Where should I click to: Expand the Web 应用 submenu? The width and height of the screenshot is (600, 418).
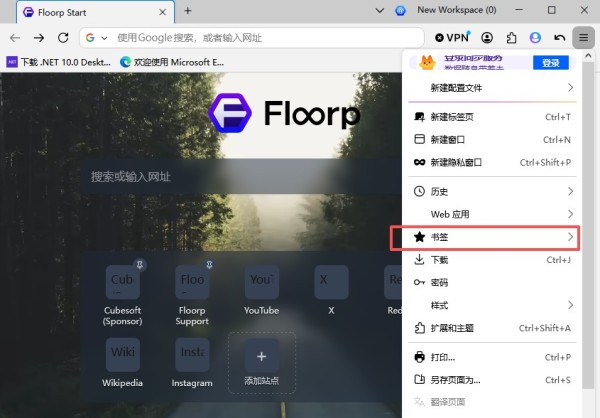(x=492, y=214)
